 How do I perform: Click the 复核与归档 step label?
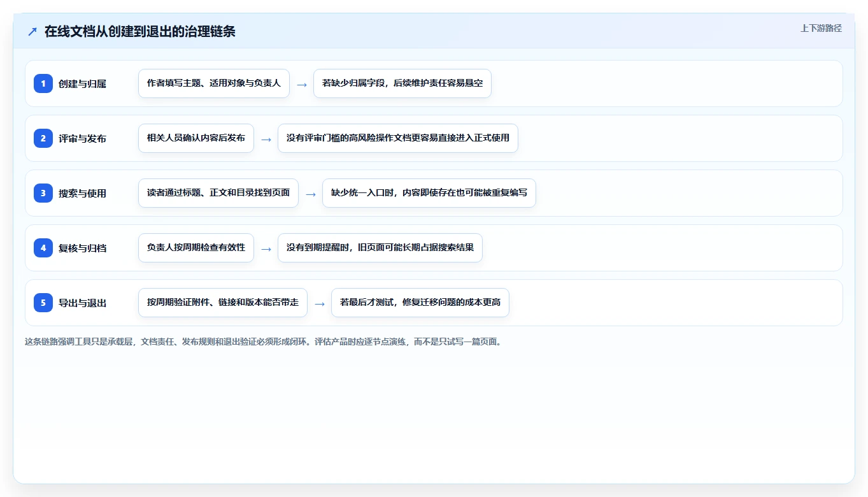coord(82,248)
